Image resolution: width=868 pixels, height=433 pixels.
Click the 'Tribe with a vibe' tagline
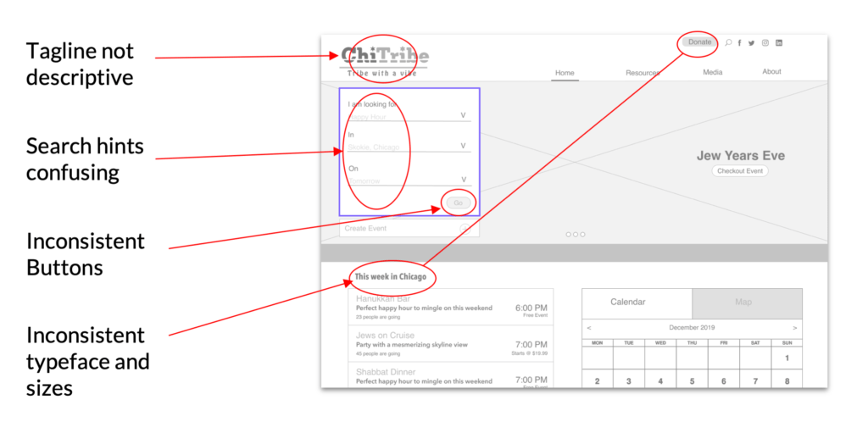[382, 74]
